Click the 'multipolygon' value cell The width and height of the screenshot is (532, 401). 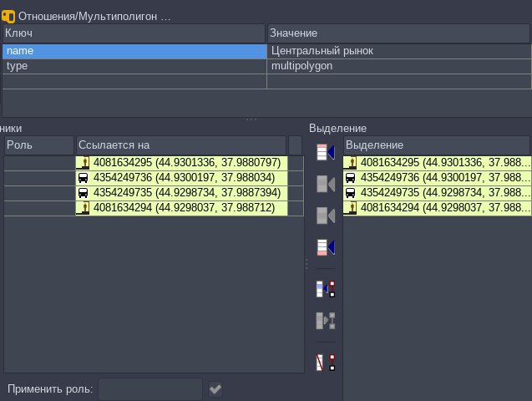tap(398, 66)
